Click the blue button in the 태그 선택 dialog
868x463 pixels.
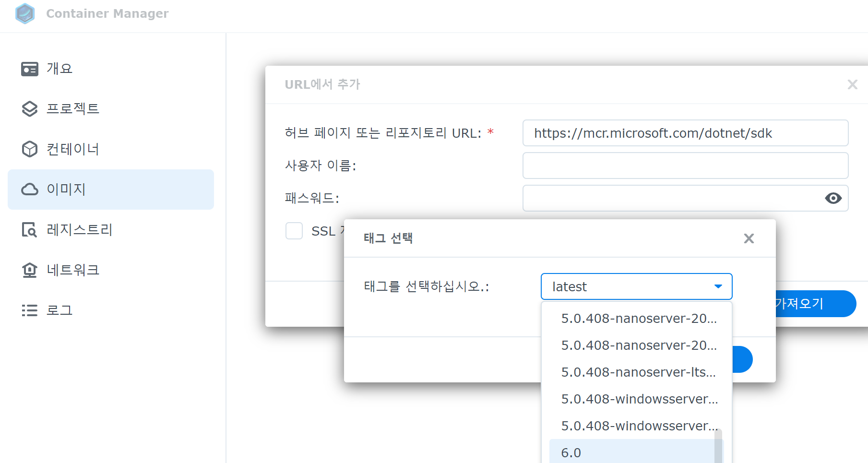pos(742,359)
